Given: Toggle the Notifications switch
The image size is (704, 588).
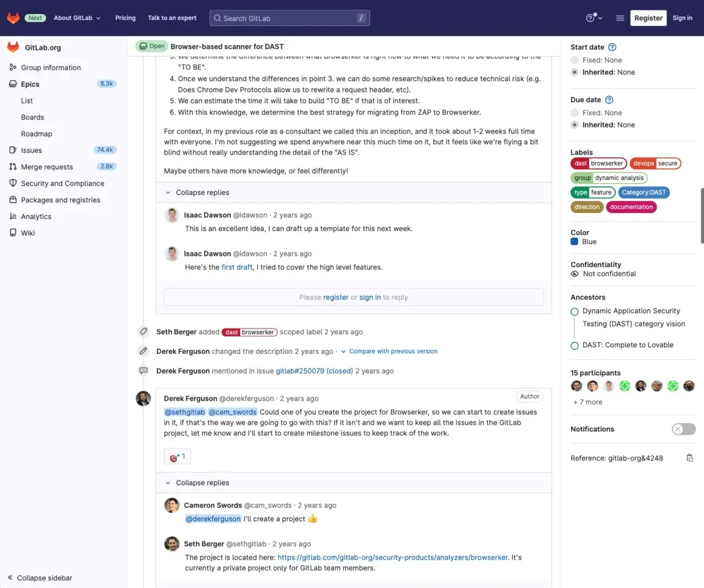Looking at the screenshot, I should pyautogui.click(x=684, y=429).
